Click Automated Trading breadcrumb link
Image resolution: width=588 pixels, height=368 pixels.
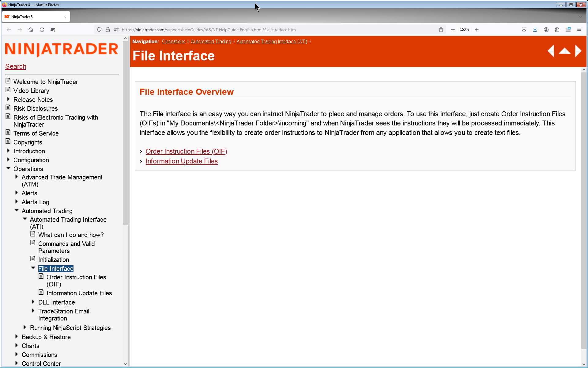tap(211, 42)
